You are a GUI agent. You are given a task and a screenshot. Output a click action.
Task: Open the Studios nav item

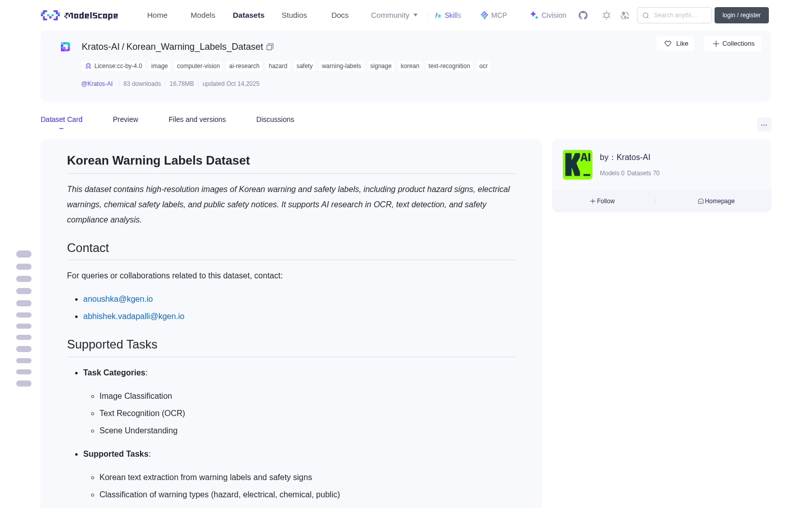point(294,15)
